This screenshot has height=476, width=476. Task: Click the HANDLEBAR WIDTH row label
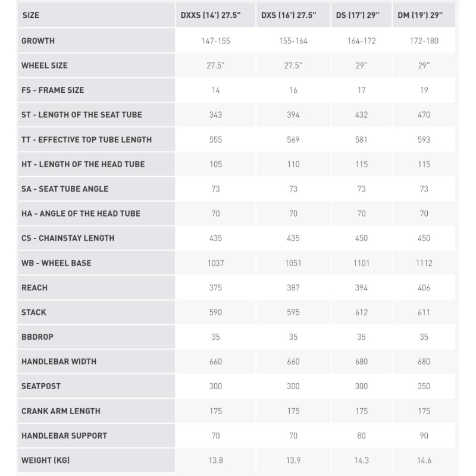coord(59,361)
